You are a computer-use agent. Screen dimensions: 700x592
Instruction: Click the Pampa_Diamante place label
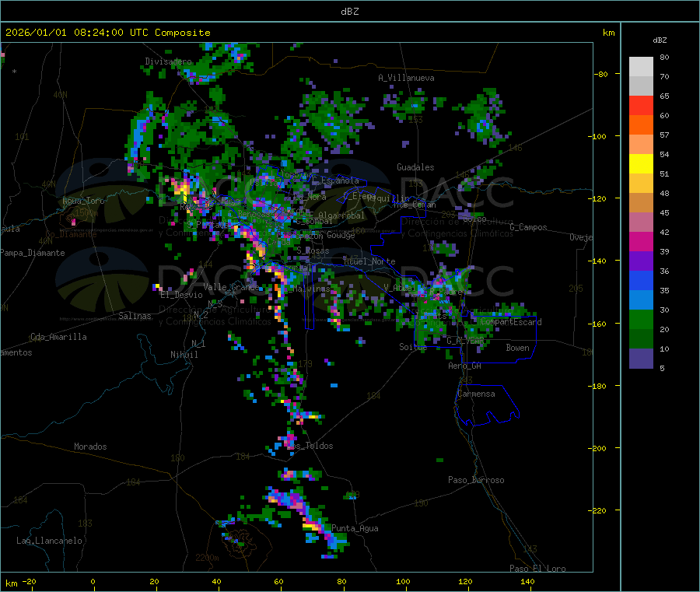pos(33,253)
